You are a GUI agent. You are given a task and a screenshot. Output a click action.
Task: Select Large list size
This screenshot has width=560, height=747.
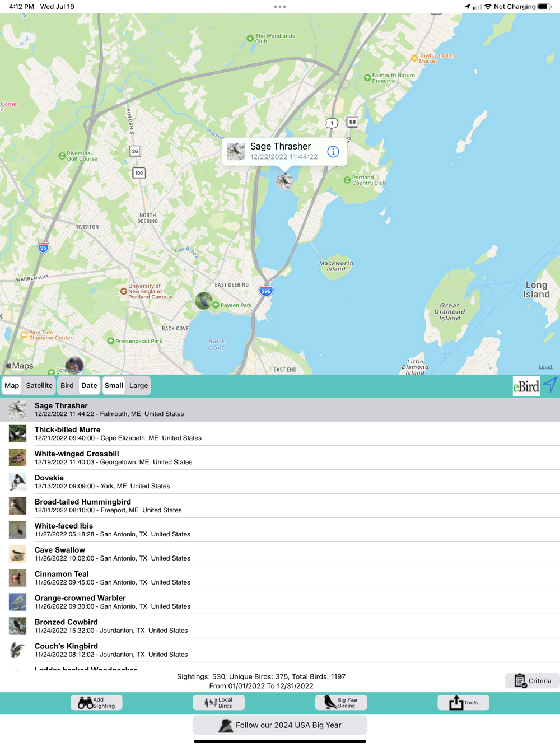coord(139,386)
